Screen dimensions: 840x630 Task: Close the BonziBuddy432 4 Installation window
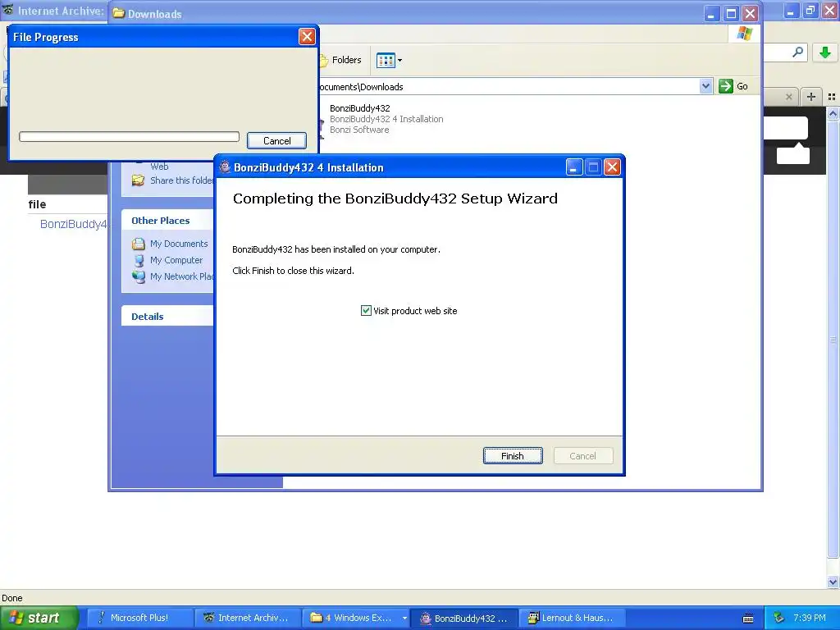612,167
